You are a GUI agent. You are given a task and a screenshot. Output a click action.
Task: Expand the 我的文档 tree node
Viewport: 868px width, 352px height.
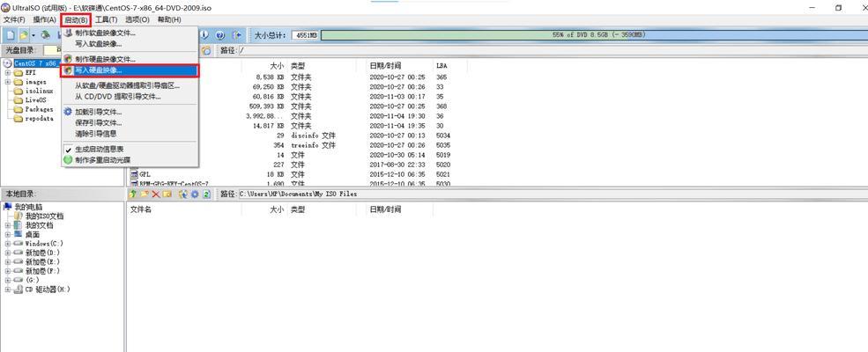pos(8,225)
